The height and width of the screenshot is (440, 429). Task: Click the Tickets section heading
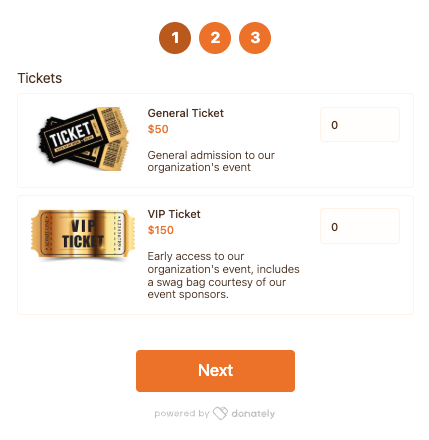(x=40, y=78)
